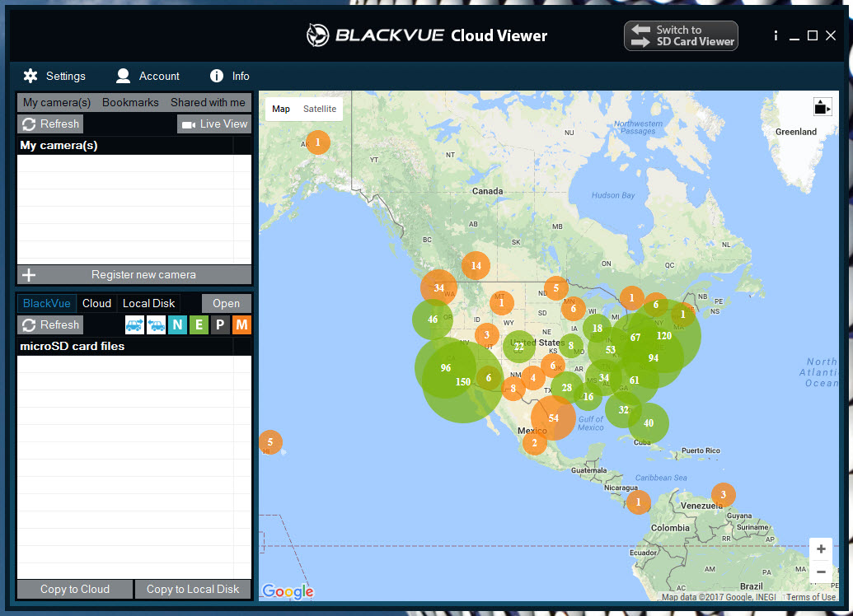Click the Hawaii cluster marker 5
The width and height of the screenshot is (853, 616).
269,442
